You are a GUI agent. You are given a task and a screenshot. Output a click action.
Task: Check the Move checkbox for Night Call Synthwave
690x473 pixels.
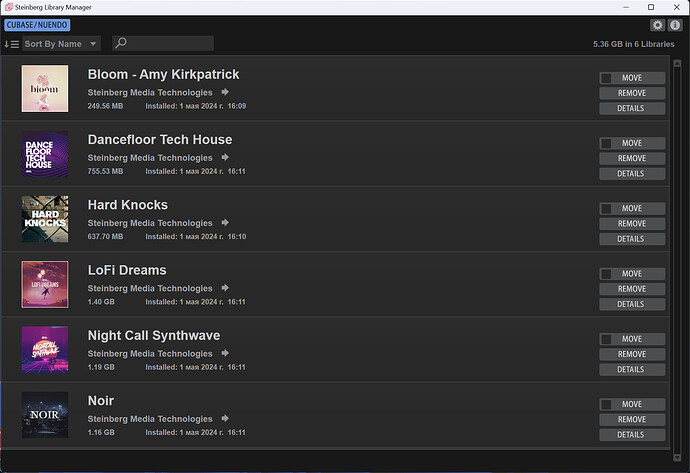606,339
